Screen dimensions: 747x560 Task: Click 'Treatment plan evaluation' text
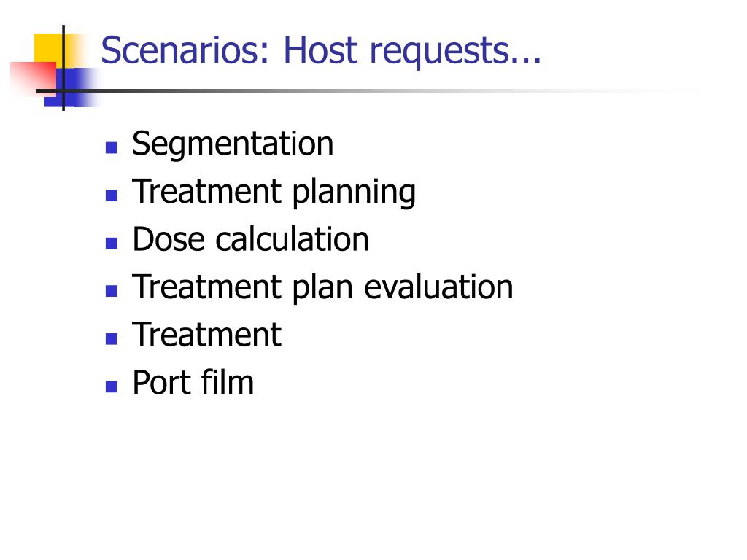pos(322,287)
